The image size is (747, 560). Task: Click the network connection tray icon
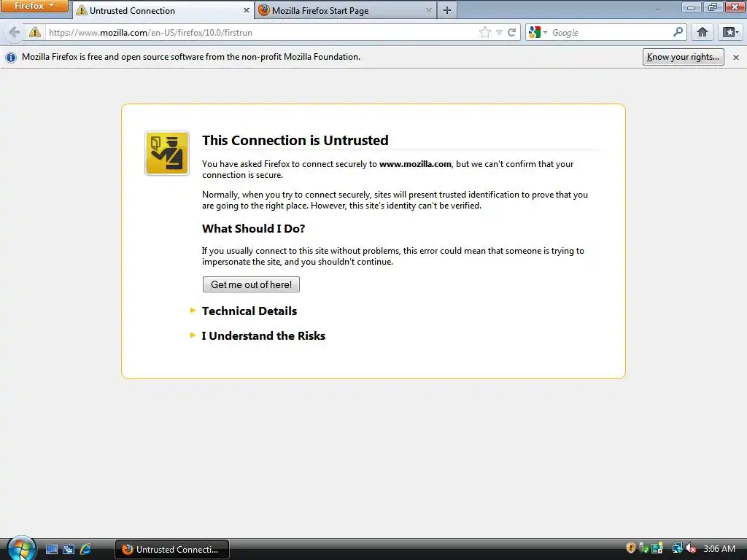[x=677, y=548]
